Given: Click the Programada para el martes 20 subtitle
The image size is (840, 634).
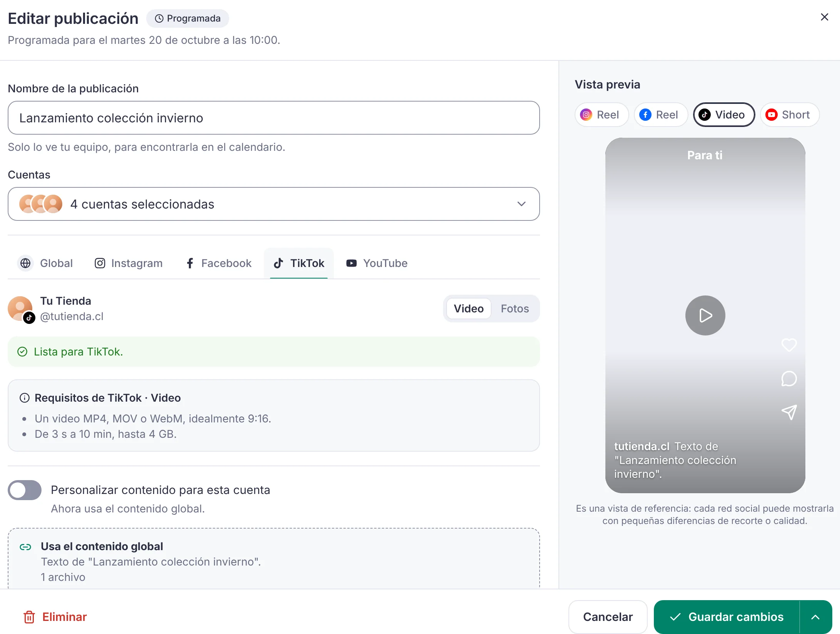Looking at the screenshot, I should (144, 40).
